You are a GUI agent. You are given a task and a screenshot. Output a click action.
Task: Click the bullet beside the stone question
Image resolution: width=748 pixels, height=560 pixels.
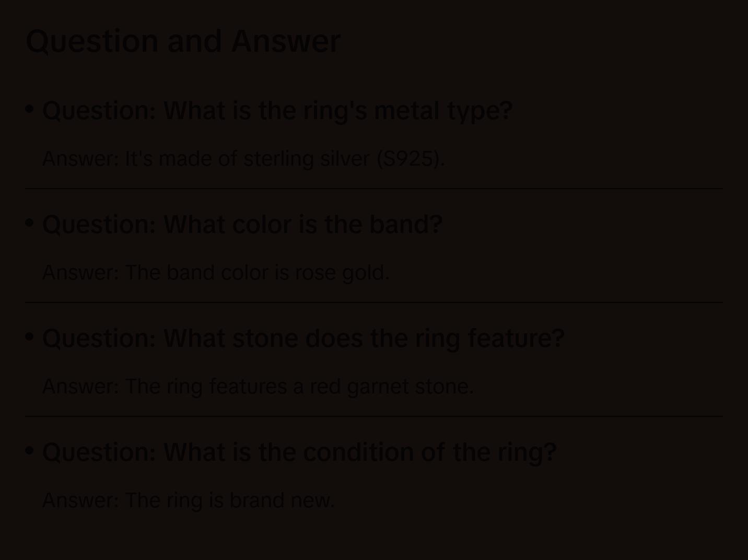pos(30,336)
